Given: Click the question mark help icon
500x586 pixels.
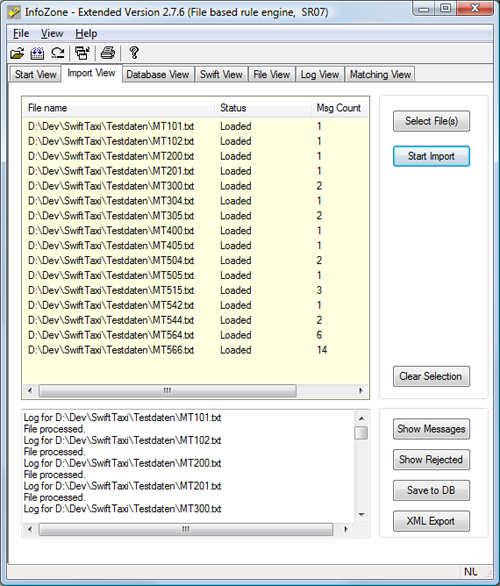Looking at the screenshot, I should pos(134,53).
